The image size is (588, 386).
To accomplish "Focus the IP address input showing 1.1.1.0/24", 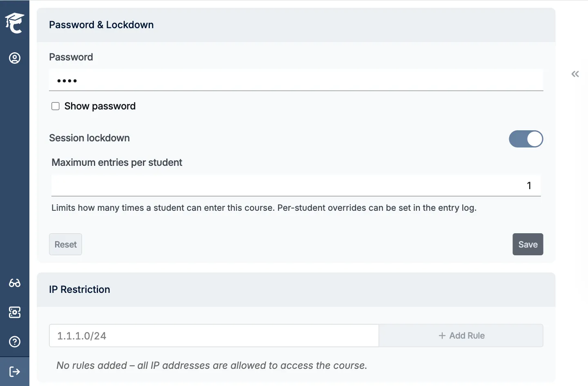I will tap(214, 335).
